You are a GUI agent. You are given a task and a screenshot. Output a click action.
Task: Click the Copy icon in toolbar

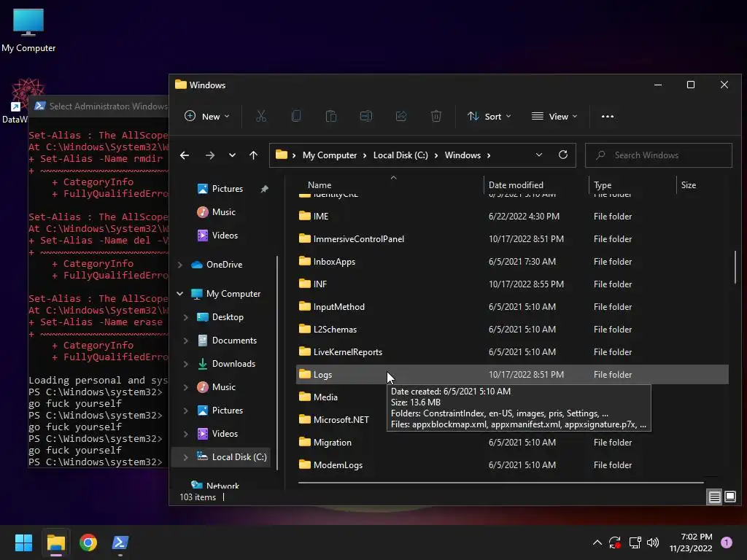pyautogui.click(x=296, y=116)
